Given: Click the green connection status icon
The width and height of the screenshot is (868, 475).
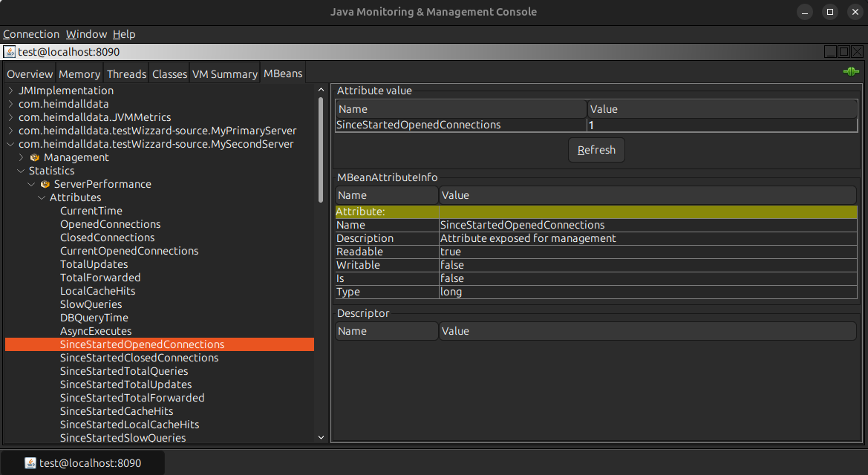Looking at the screenshot, I should click(x=851, y=72).
